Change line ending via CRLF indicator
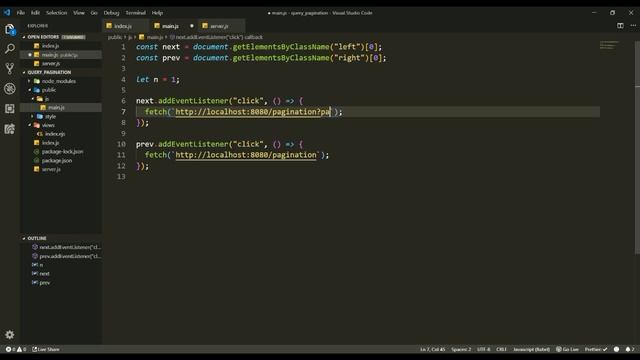The width and height of the screenshot is (640, 360). tap(501, 349)
